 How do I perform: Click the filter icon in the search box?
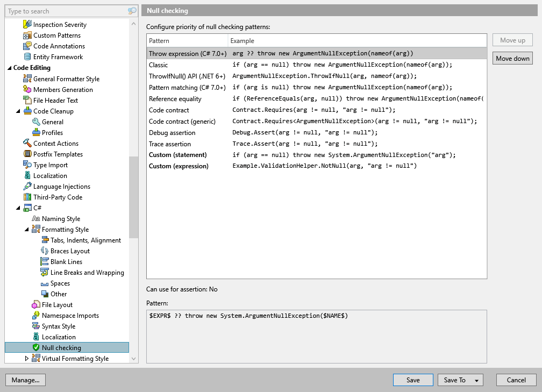(133, 11)
